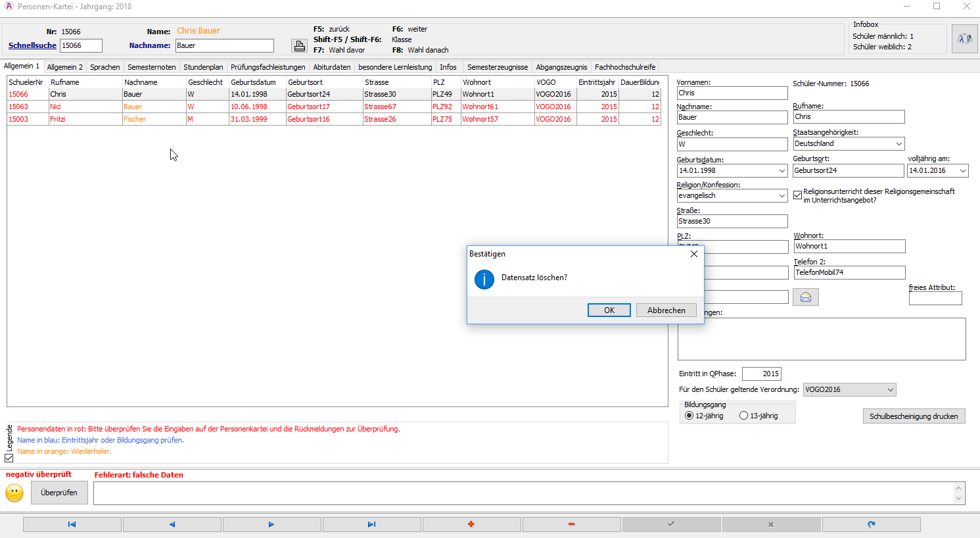
Task: Click Schnellsuche input field with 15066
Action: [x=82, y=45]
